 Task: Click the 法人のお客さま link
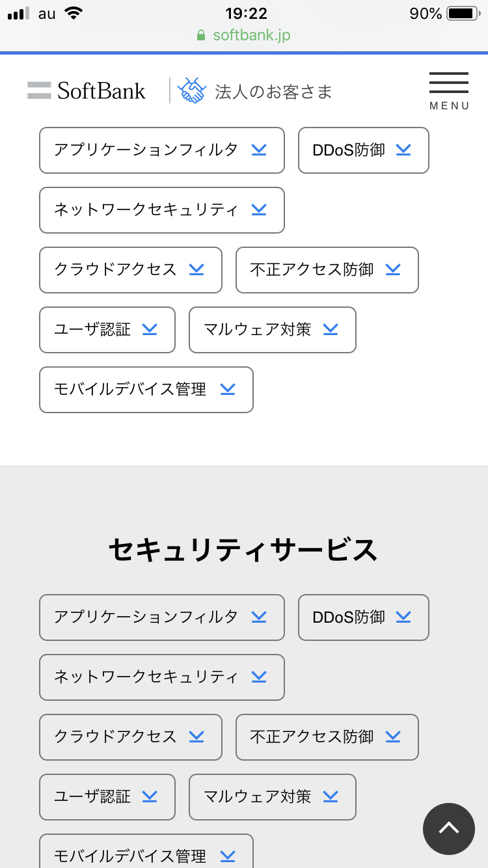coord(273,92)
